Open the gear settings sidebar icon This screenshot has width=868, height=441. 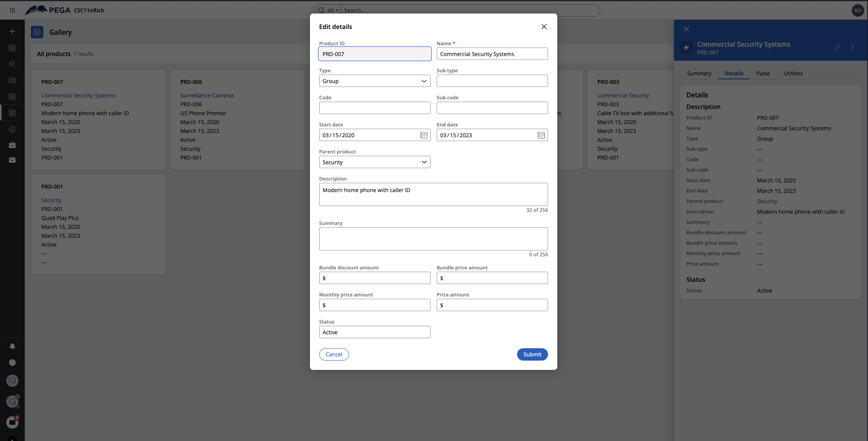[12, 129]
